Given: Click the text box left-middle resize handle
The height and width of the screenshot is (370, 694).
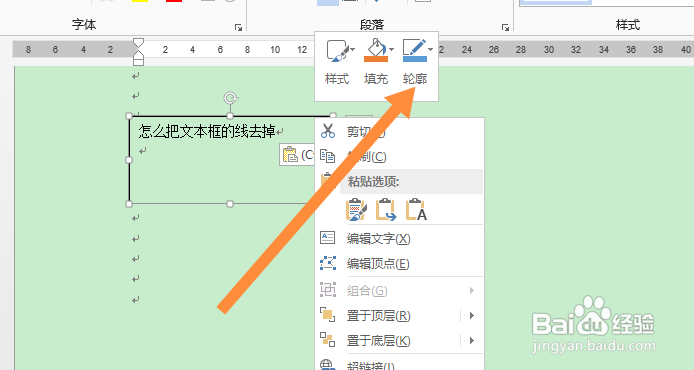Looking at the screenshot, I should coord(129,160).
